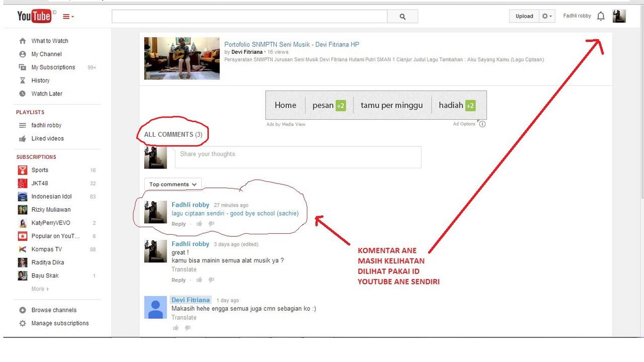Click hadiah in the ad banner
This screenshot has width=644, height=362.
click(x=451, y=105)
